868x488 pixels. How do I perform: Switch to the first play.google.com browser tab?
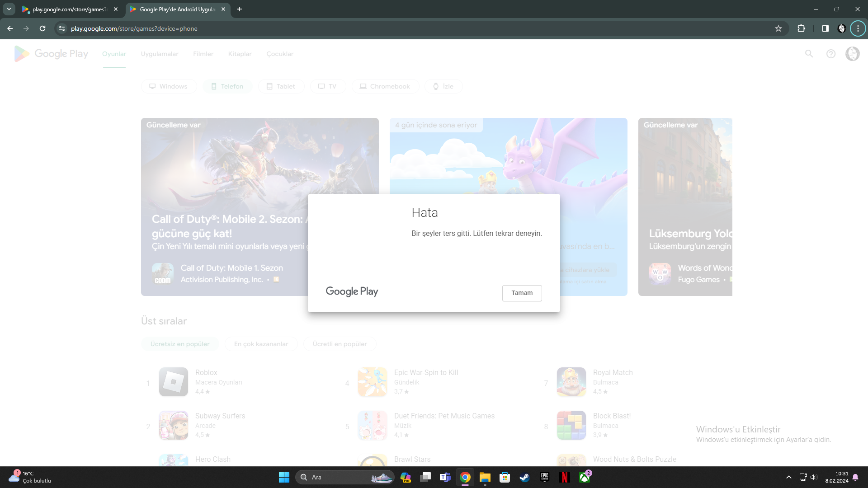tap(68, 9)
